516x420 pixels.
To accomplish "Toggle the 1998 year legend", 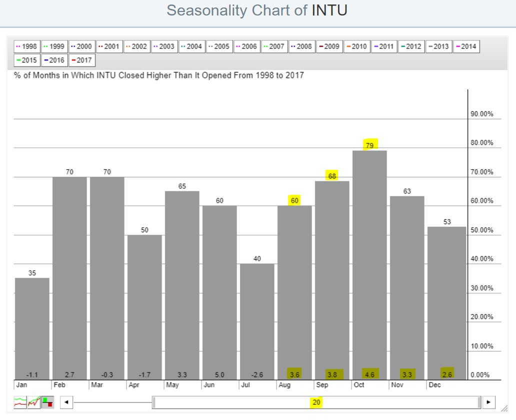I will point(27,46).
